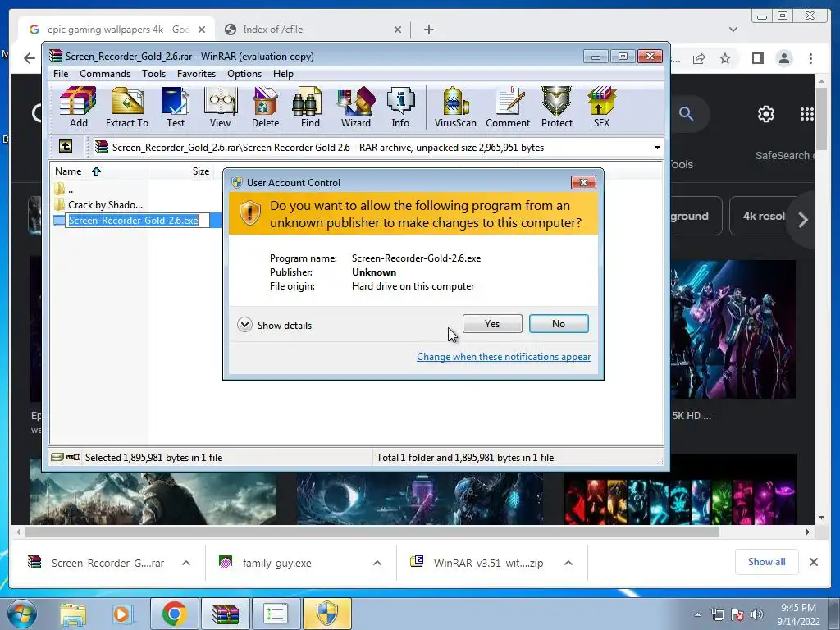The height and width of the screenshot is (630, 840).
Task: Click the Add toolbar icon in WinRAR
Action: click(x=78, y=107)
